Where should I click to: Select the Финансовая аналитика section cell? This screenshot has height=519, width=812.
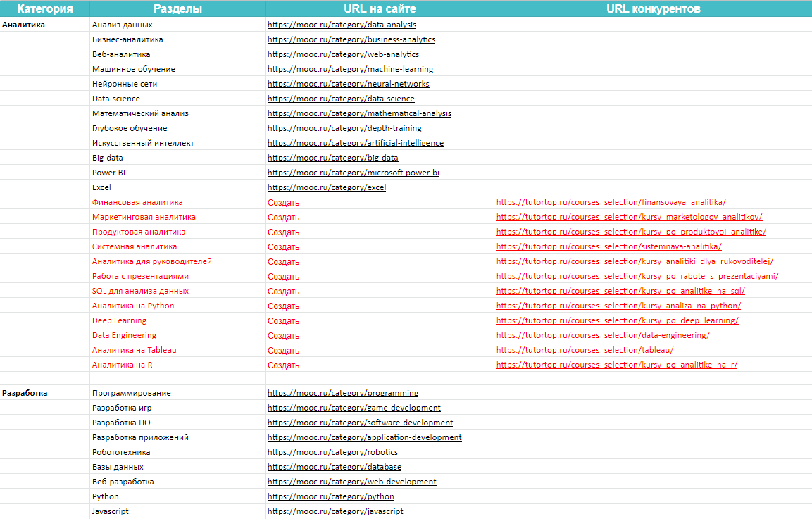[x=137, y=202]
